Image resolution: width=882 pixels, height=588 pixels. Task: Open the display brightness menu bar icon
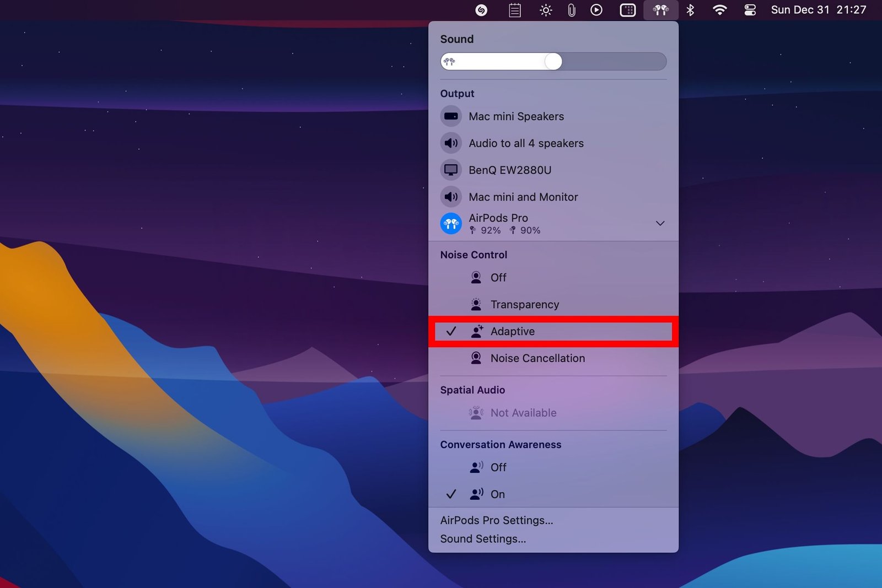tap(545, 10)
